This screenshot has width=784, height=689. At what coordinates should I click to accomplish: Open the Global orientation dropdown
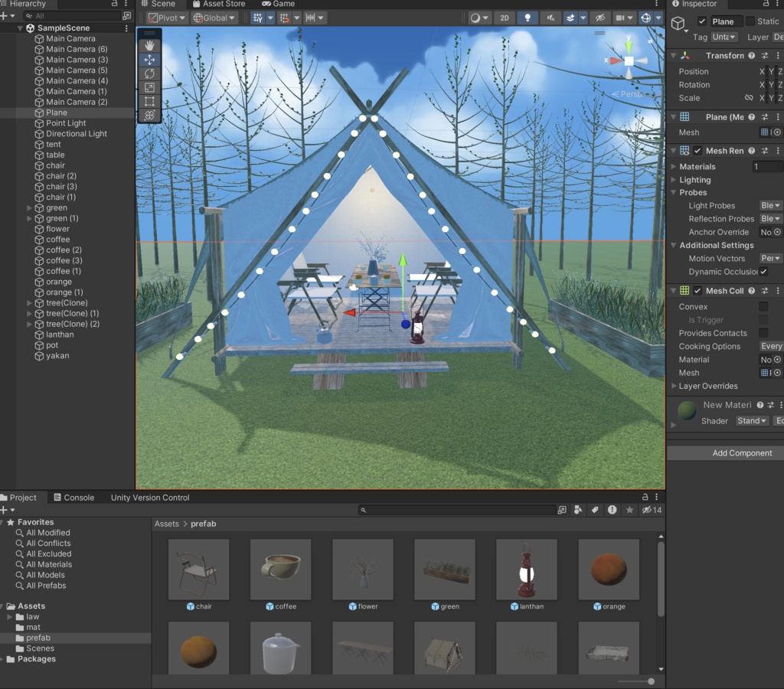pos(214,18)
